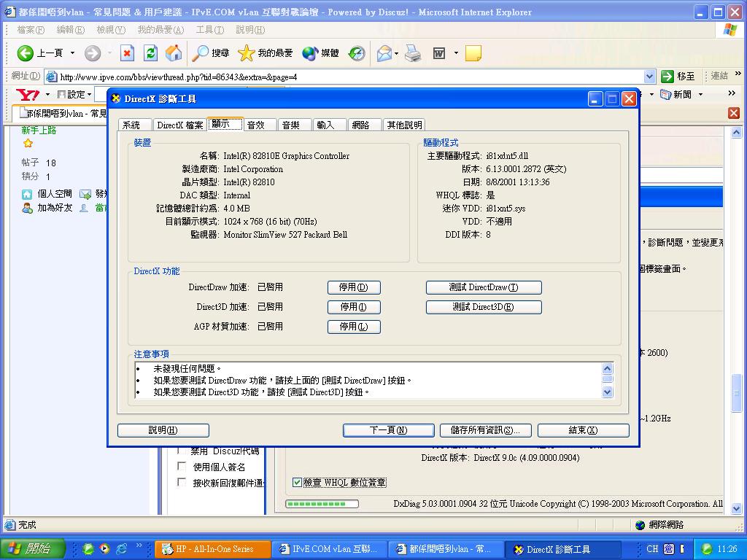Click the IE Back arrow icon
Viewport: 747px width, 560px height.
point(26,52)
